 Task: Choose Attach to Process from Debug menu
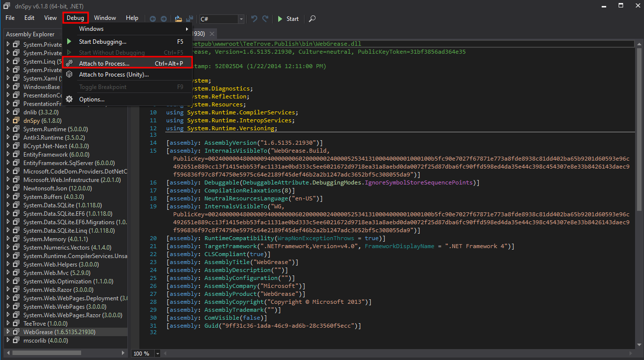pos(104,64)
